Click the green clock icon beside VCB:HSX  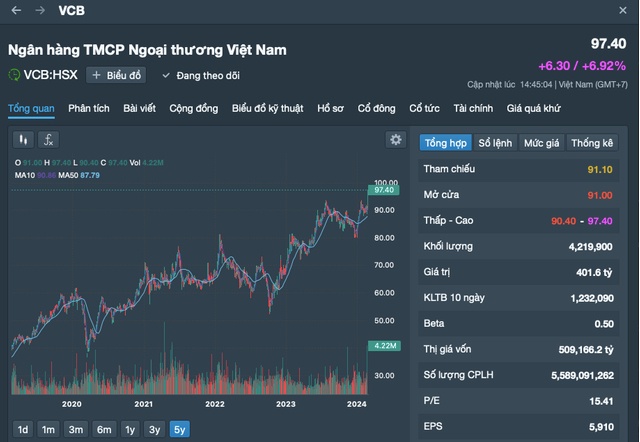pyautogui.click(x=14, y=75)
